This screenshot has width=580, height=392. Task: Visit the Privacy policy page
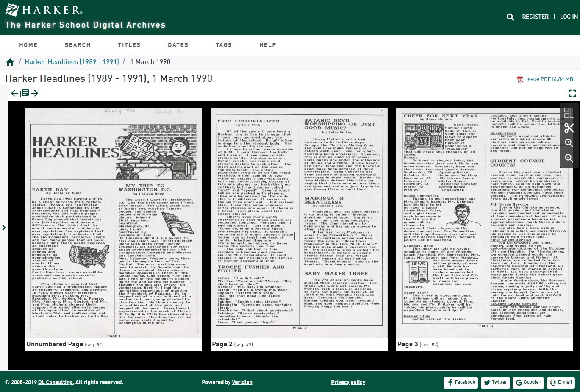click(348, 382)
